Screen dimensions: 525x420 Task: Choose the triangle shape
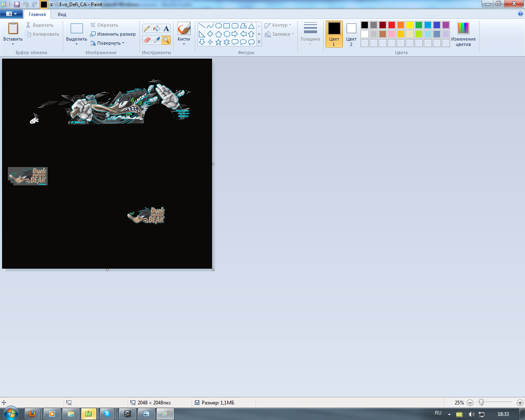[251, 26]
